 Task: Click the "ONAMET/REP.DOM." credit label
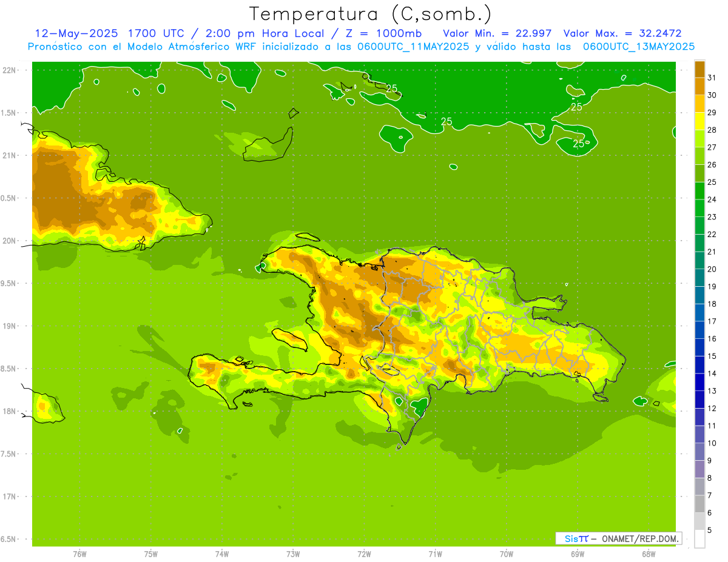point(639,538)
